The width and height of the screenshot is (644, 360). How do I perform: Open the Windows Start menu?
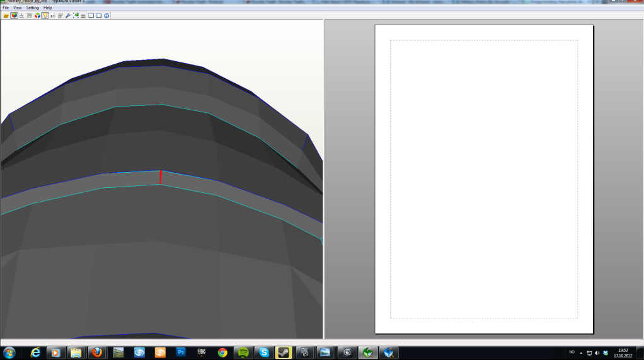(x=9, y=352)
